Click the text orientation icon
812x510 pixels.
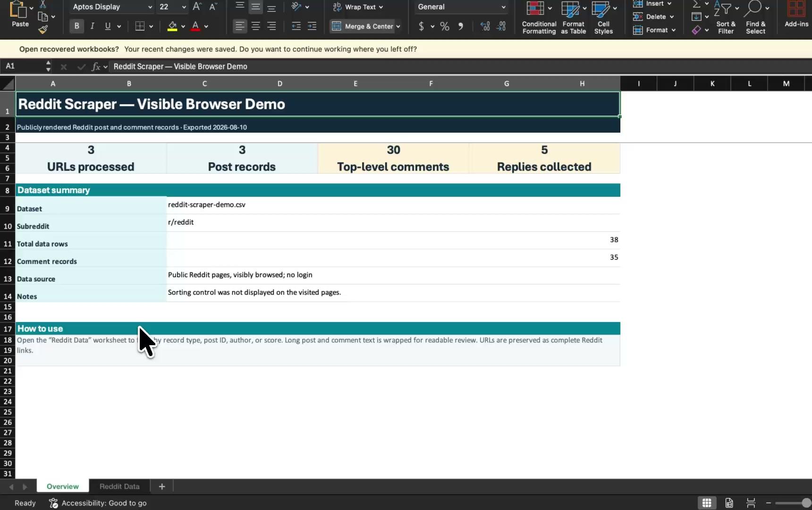click(296, 7)
